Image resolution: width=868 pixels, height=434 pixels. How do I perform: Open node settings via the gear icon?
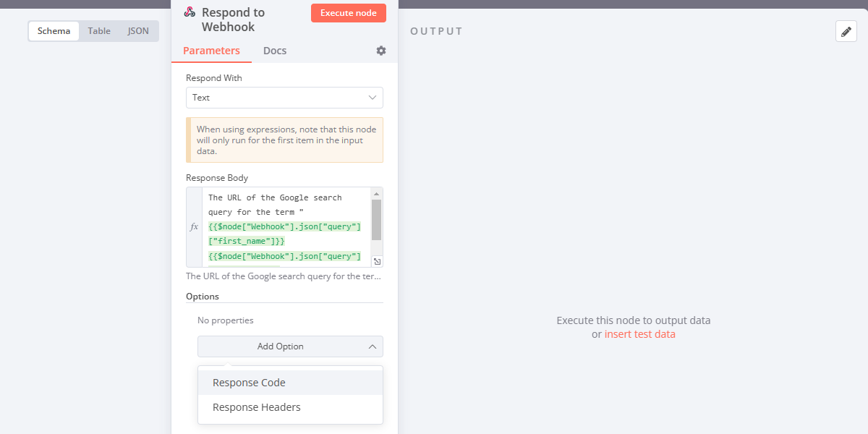[380, 51]
